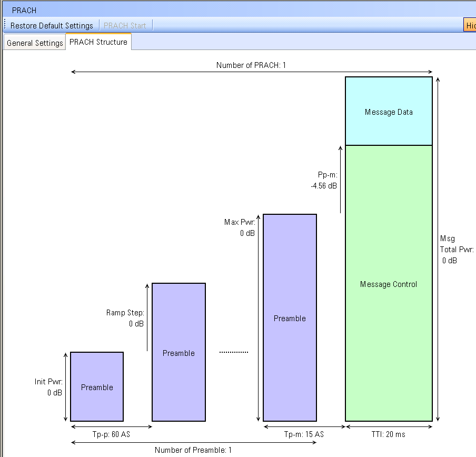Select the green Message Control block
The height and width of the screenshot is (457, 476).
pyautogui.click(x=389, y=284)
